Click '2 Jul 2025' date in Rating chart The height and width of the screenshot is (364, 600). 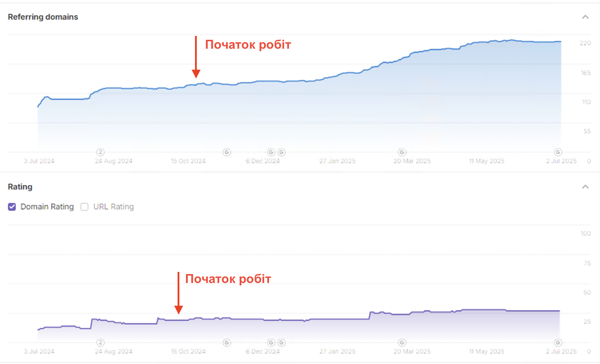tap(561, 352)
